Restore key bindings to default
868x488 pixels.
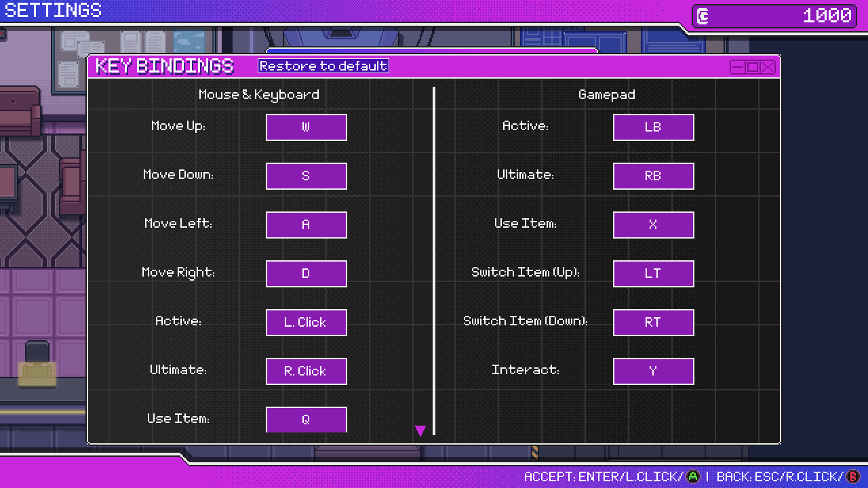click(x=323, y=66)
